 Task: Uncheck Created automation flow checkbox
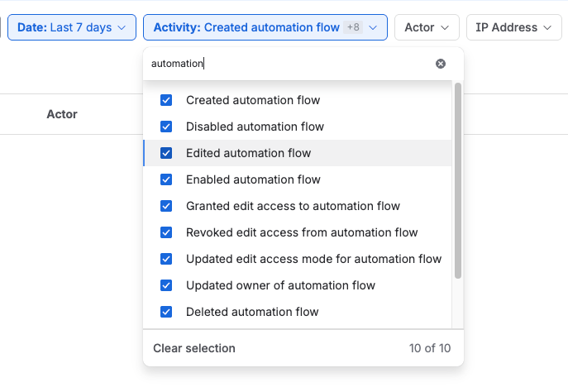pos(166,100)
